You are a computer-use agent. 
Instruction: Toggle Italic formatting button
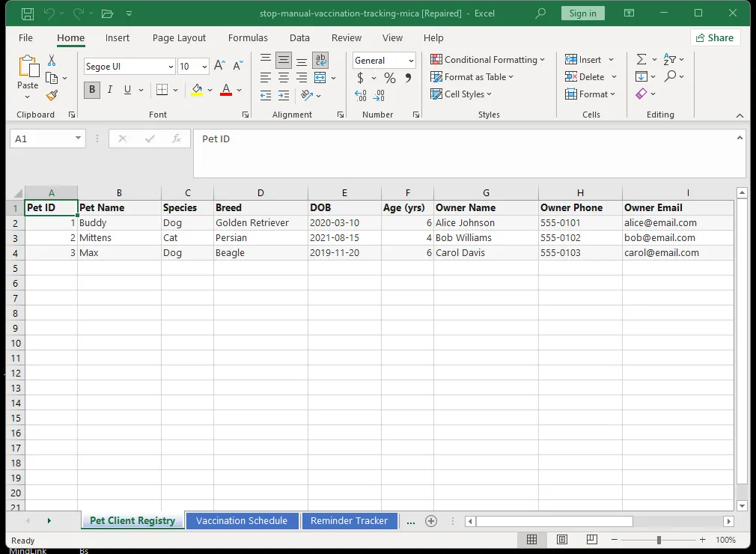[110, 90]
